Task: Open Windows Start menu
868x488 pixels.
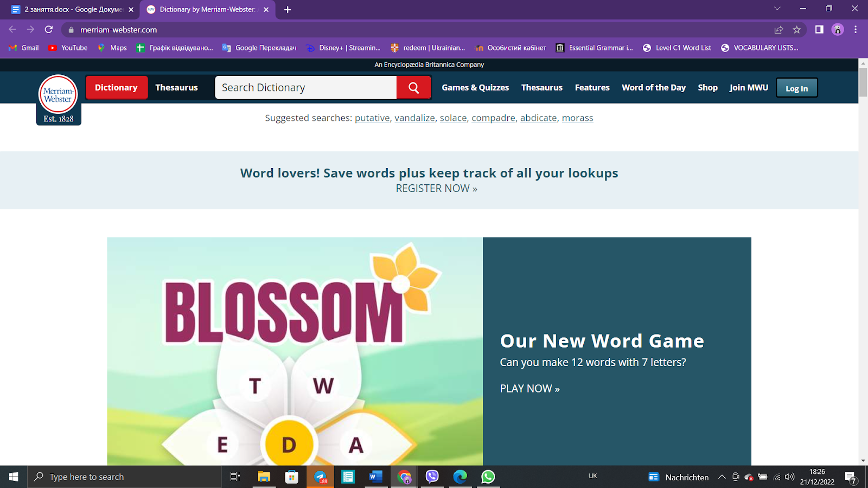Action: (14, 477)
